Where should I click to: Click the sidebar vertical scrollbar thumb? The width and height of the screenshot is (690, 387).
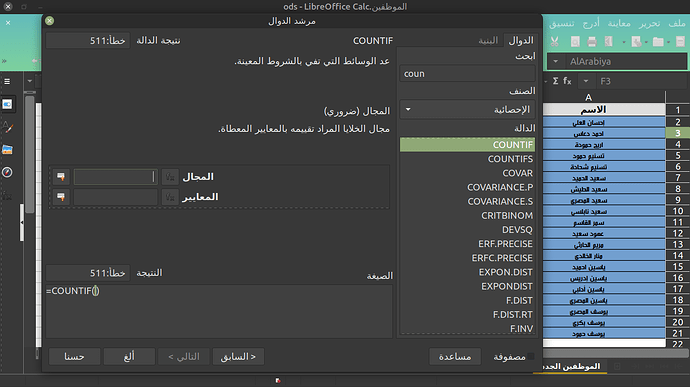point(29,154)
